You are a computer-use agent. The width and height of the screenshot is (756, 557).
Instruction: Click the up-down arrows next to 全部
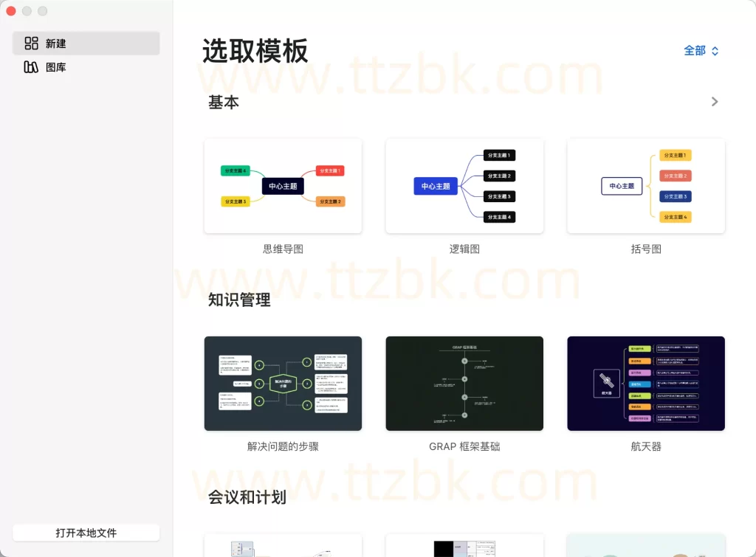point(715,51)
